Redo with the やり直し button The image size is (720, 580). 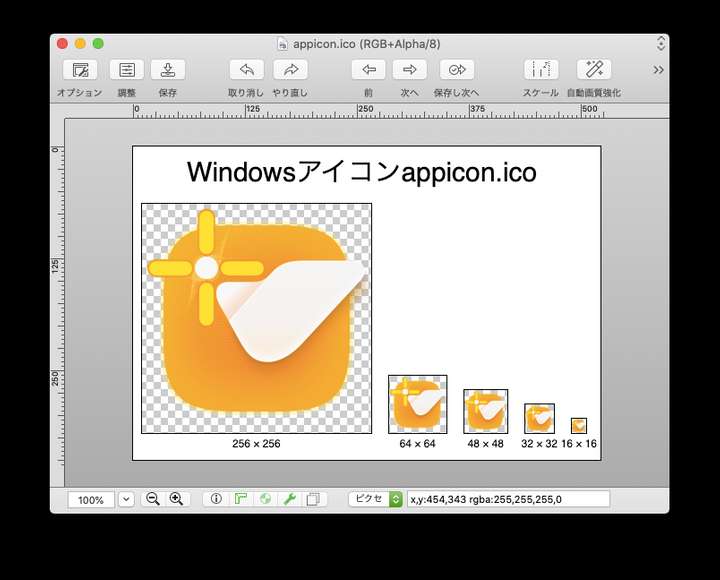[x=290, y=70]
